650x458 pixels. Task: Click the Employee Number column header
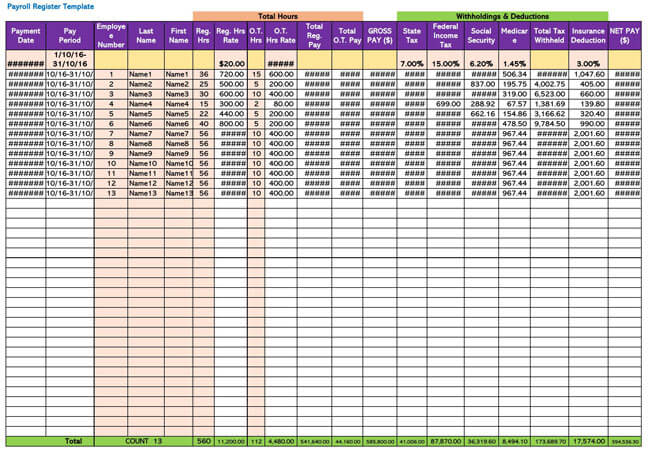point(111,35)
